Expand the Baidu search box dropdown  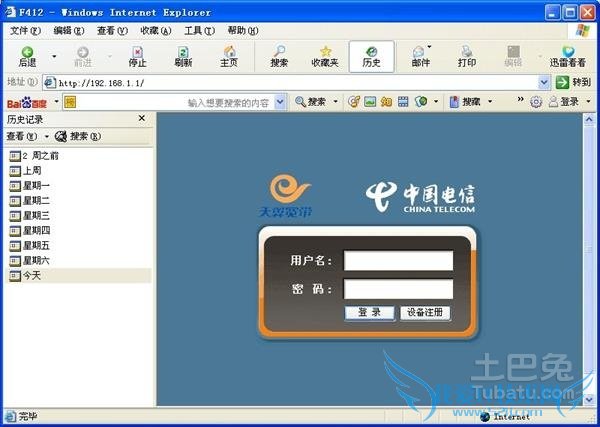coord(280,102)
